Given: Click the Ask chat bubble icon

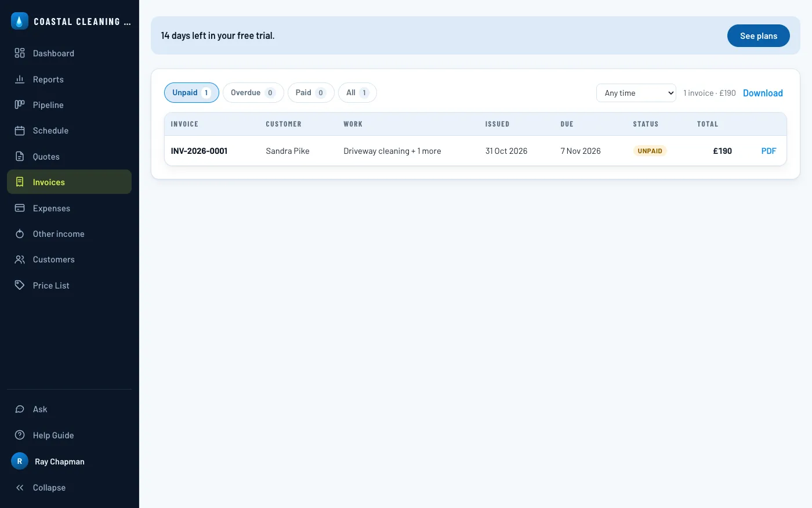Looking at the screenshot, I should (x=20, y=409).
